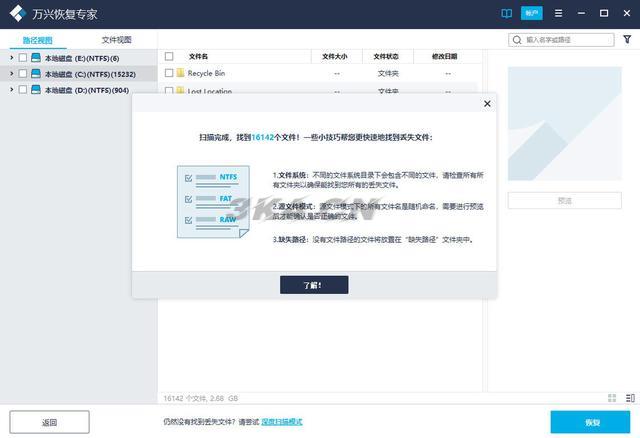Maximize the recovery app window

[604, 13]
